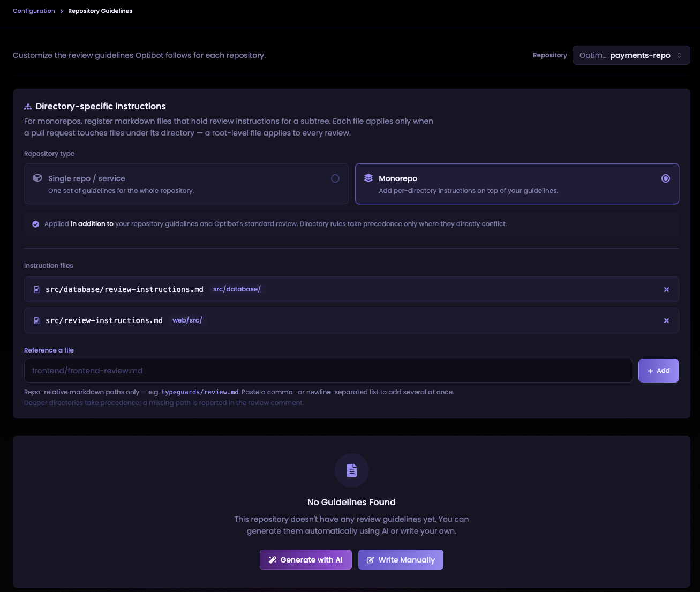Image resolution: width=700 pixels, height=592 pixels.
Task: Click the src/database/review-instructions.md file name
Action: (x=124, y=289)
